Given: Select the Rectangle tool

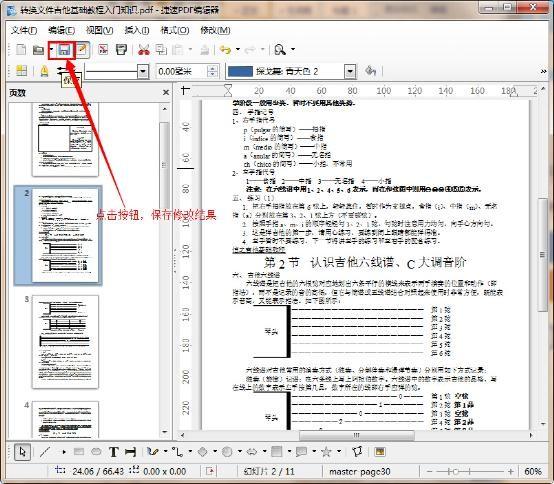Looking at the screenshot, I should pyautogui.click(x=79, y=452).
